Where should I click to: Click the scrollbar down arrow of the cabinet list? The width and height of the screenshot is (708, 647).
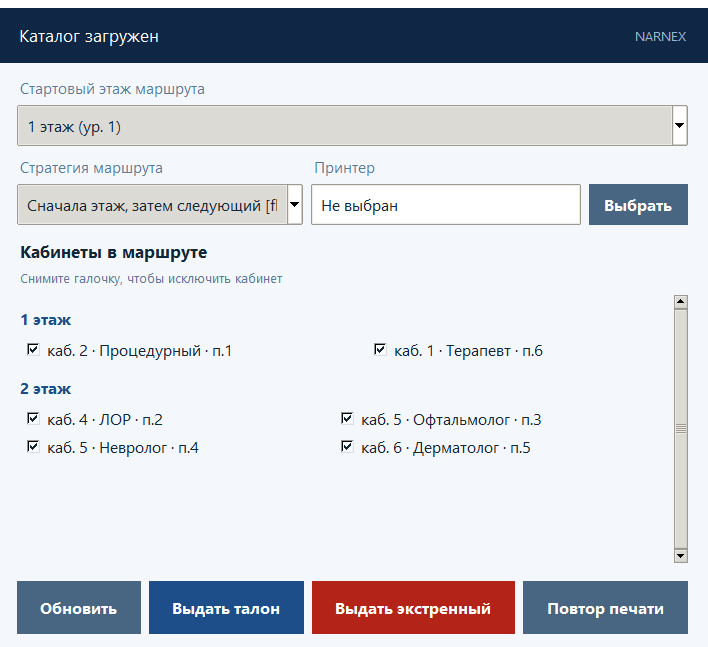(x=680, y=555)
